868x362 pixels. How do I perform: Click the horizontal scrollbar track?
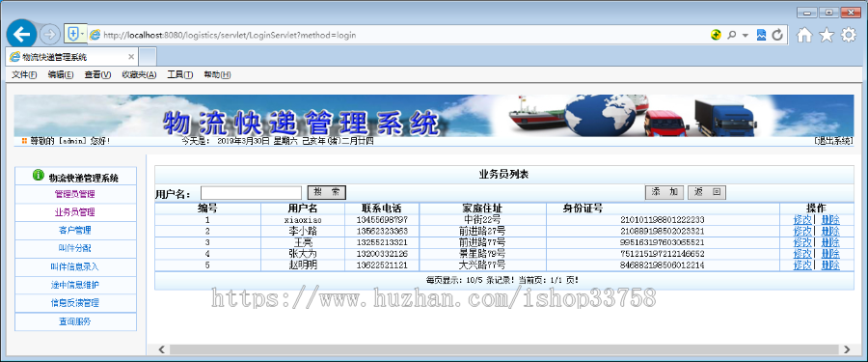tap(503, 349)
